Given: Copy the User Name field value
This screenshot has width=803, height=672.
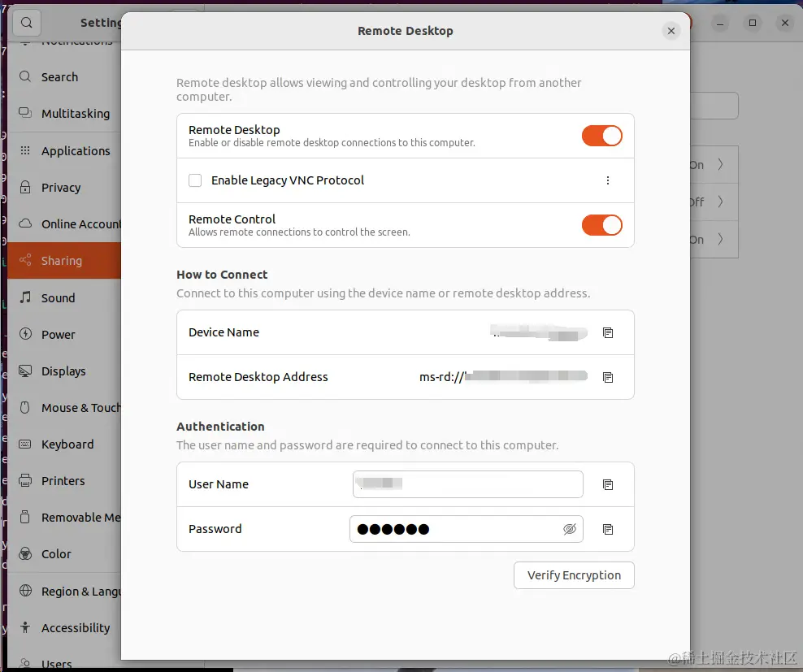Looking at the screenshot, I should (608, 484).
